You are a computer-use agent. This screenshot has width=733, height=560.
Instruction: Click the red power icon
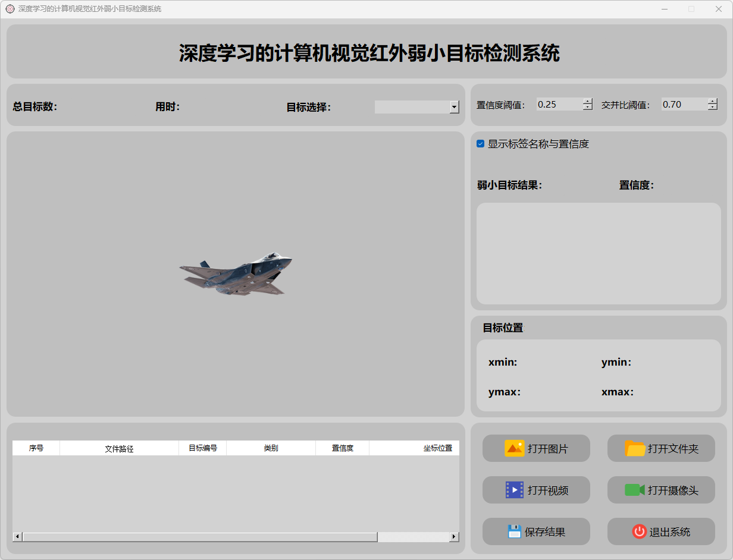tap(639, 531)
